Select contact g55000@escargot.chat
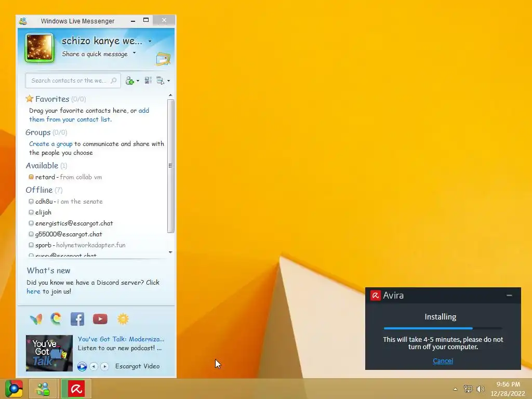532x399 pixels. pyautogui.click(x=69, y=234)
